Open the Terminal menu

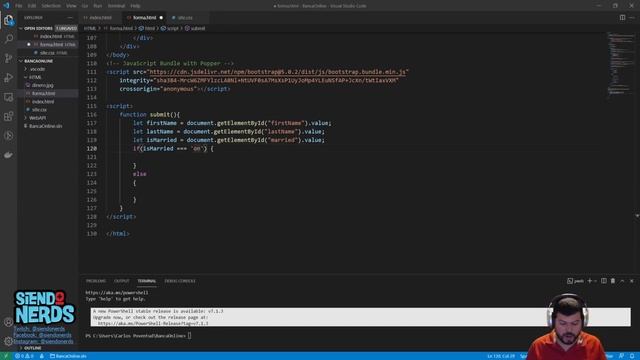(x=116, y=6)
